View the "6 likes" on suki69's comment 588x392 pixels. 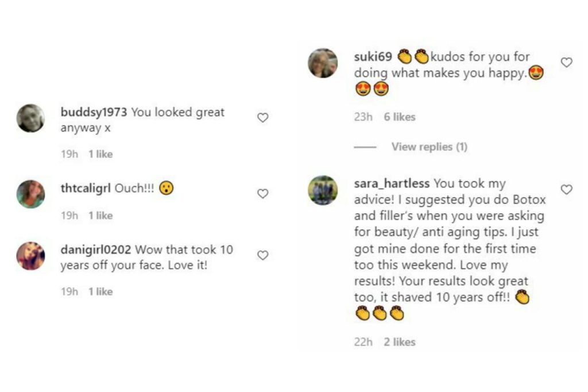coord(399,117)
